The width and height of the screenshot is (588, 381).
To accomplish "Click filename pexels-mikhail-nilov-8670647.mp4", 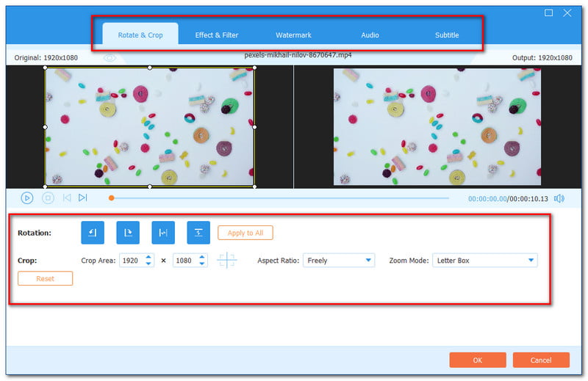I will pyautogui.click(x=298, y=55).
